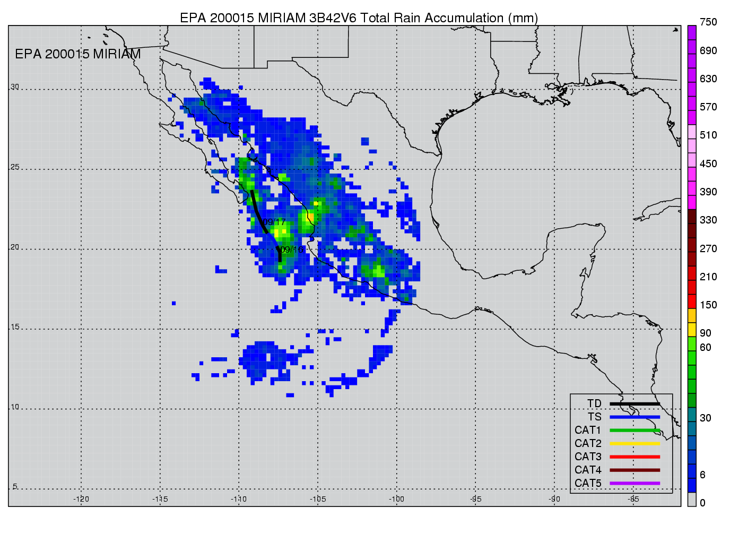This screenshot has width=756, height=533.
Task: Click the 30 latitude axis label
Action: pyautogui.click(x=15, y=87)
